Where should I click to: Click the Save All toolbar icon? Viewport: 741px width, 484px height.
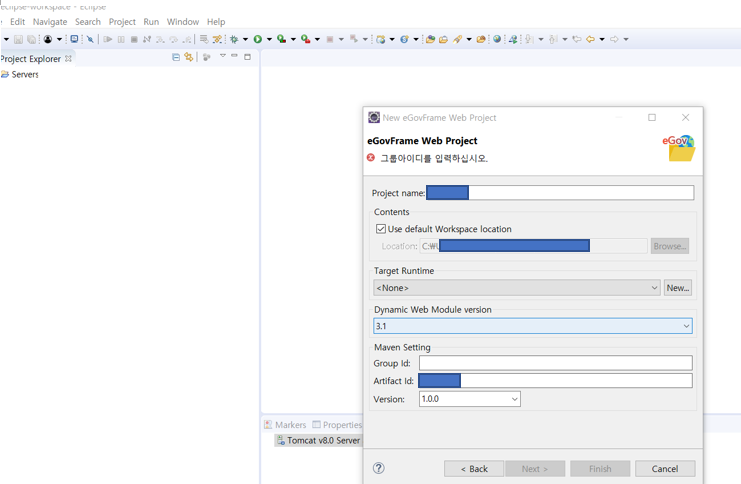[x=31, y=39]
